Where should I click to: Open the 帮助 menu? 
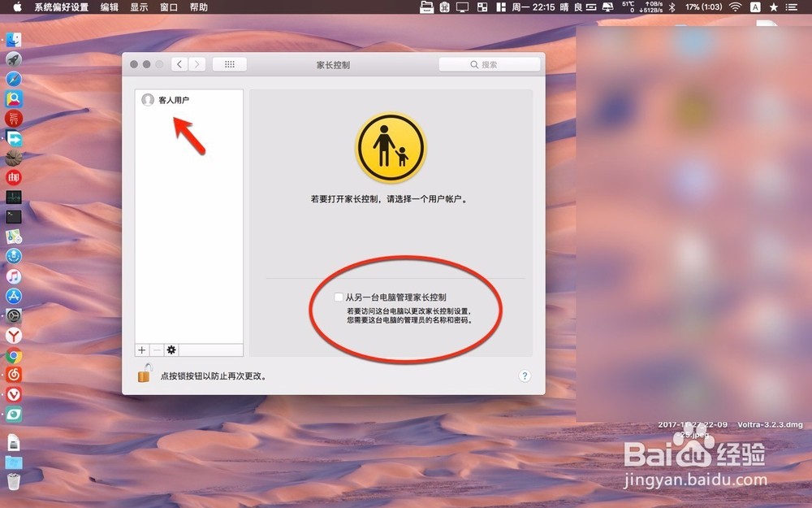click(x=199, y=7)
